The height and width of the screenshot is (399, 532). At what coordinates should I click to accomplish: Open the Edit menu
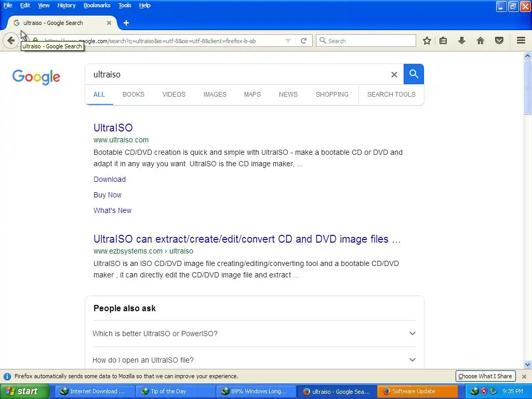[x=25, y=5]
